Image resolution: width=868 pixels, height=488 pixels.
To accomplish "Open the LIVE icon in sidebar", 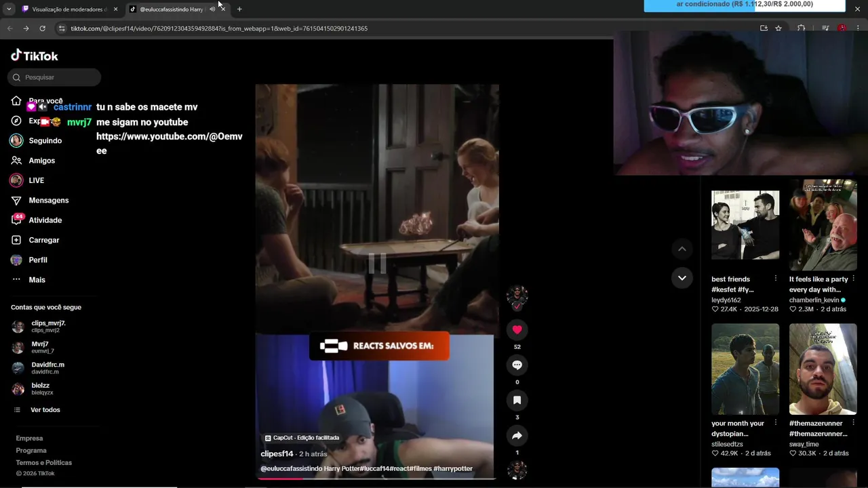I will (x=16, y=180).
